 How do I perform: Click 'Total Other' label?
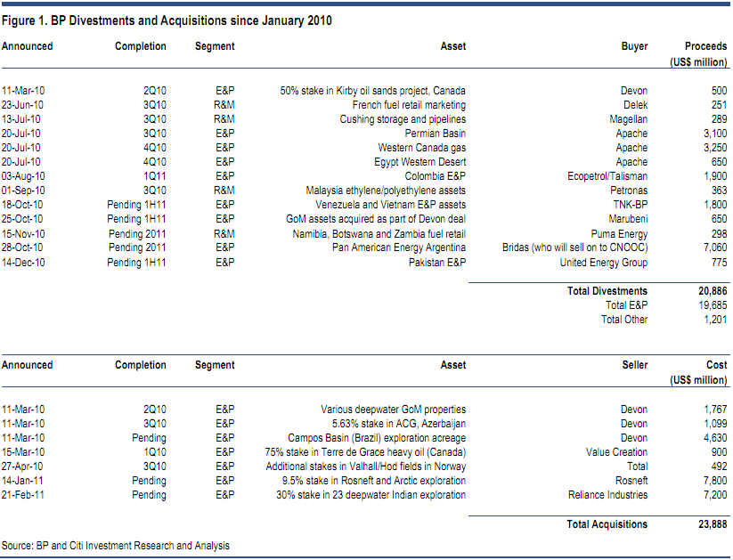pyautogui.click(x=624, y=320)
